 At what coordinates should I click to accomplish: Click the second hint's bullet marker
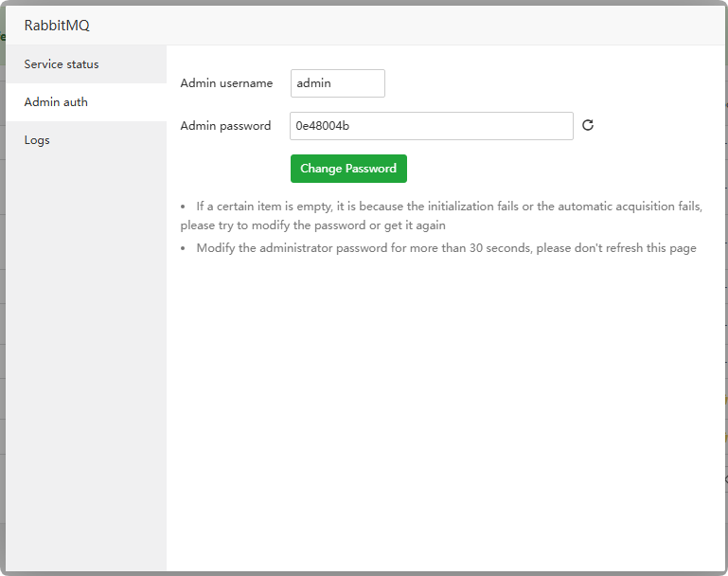pos(184,249)
